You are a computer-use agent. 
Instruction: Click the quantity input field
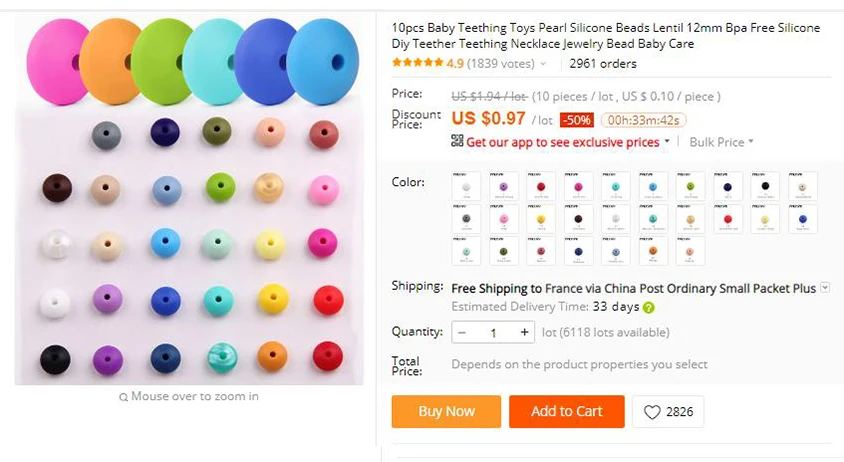click(x=493, y=332)
